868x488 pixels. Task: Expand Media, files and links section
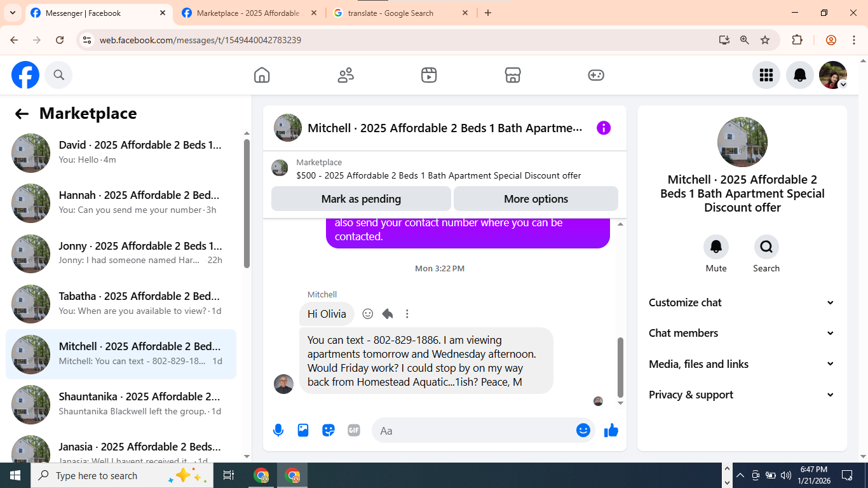coord(741,364)
